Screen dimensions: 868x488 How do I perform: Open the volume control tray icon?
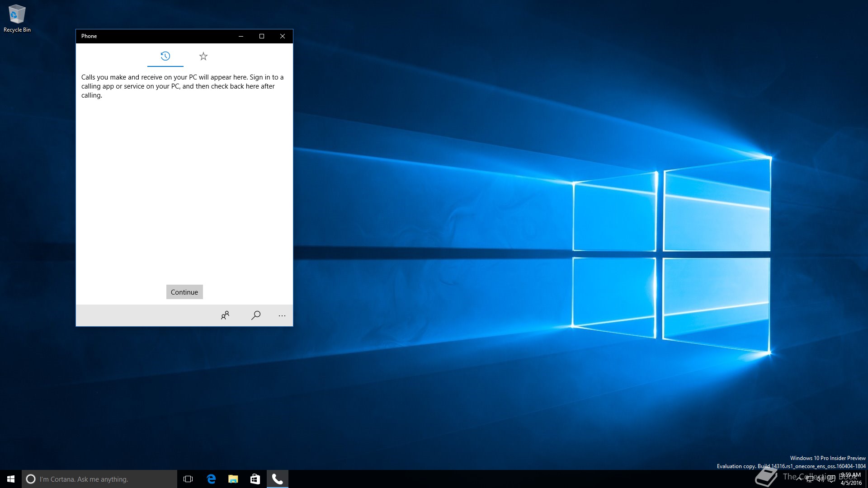[820, 479]
